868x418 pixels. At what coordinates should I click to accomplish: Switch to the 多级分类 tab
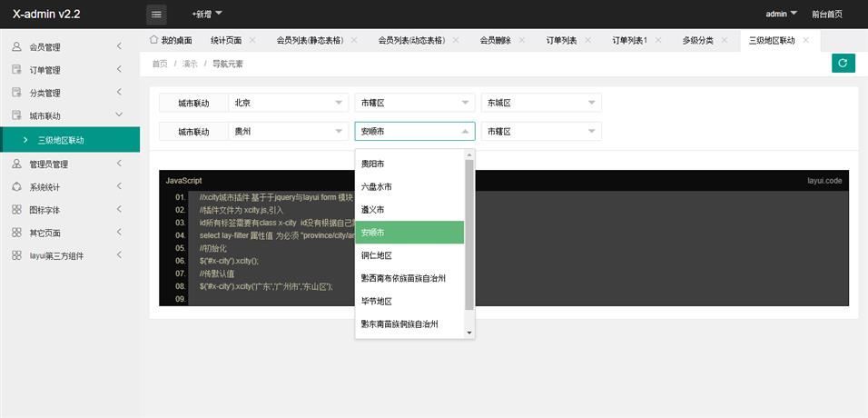pyautogui.click(x=698, y=41)
